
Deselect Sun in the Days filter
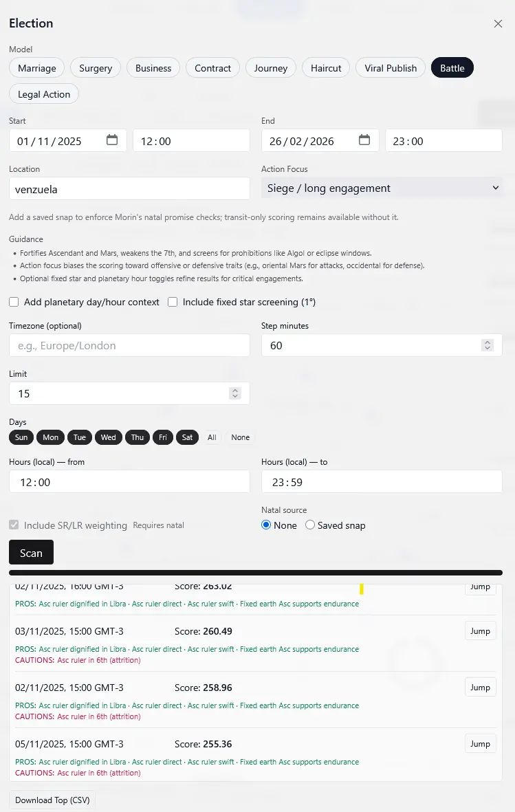21,437
